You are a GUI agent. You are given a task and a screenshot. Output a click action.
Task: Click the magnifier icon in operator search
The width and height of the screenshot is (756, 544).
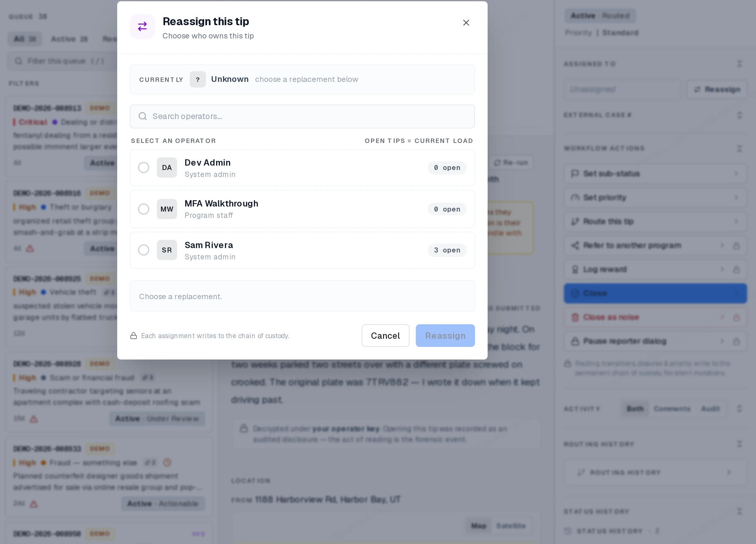pos(143,116)
